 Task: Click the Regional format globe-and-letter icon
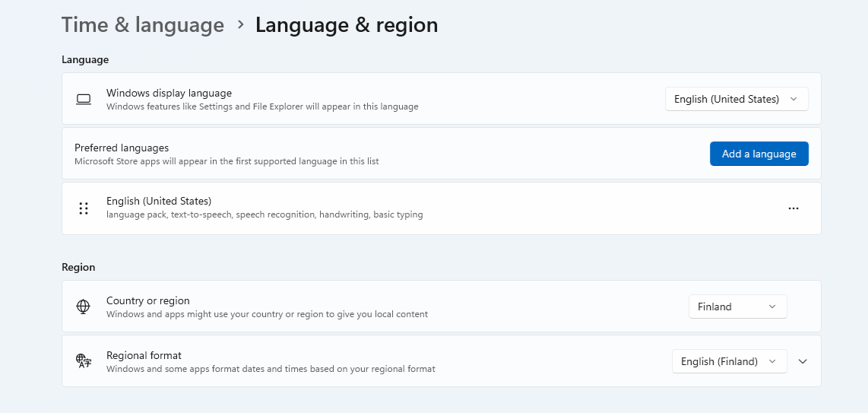pyautogui.click(x=84, y=361)
